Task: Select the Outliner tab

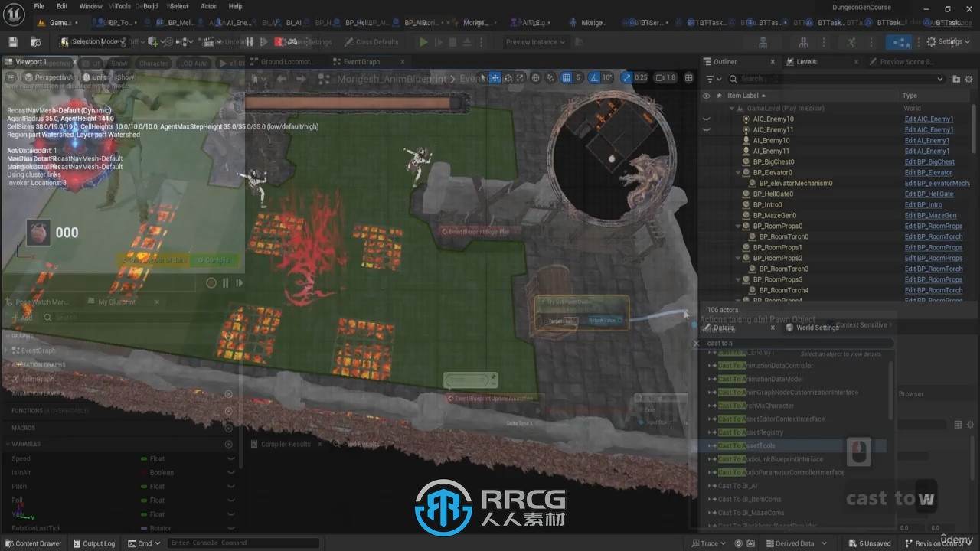Action: [x=725, y=62]
